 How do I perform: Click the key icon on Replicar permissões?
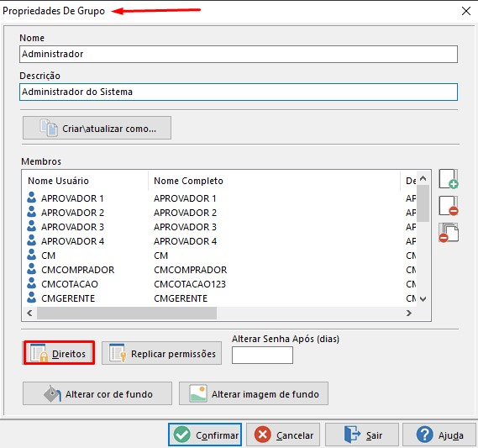pos(123,356)
